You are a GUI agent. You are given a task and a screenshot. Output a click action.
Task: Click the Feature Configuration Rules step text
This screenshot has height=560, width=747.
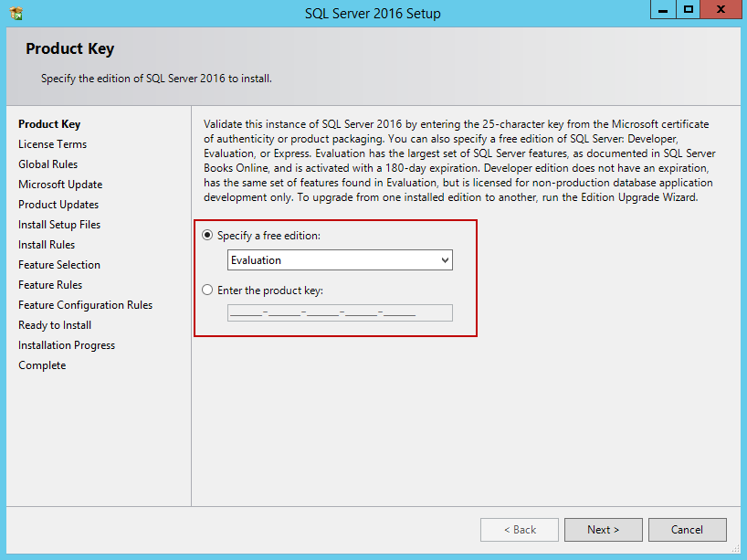coord(86,305)
